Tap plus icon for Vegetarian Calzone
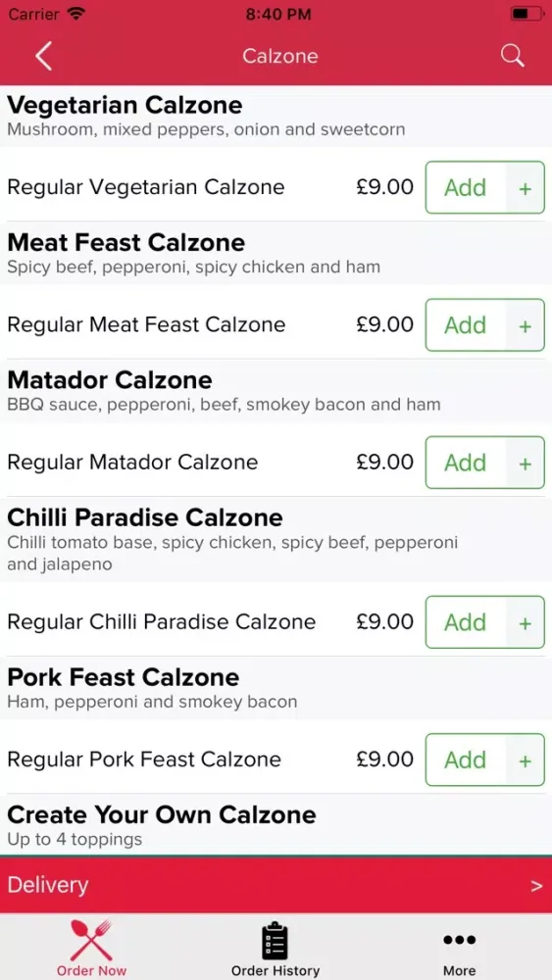 (526, 187)
